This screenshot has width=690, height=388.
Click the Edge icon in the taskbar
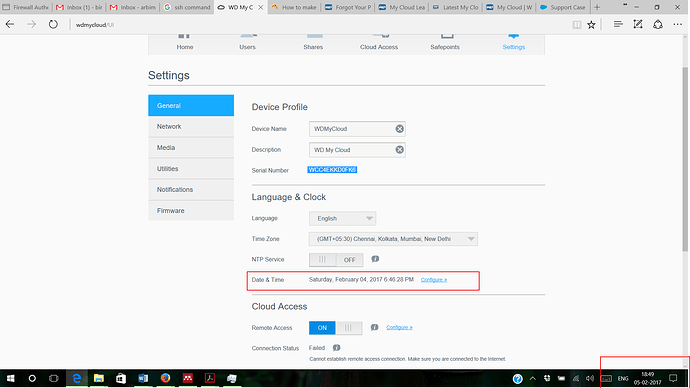click(x=77, y=378)
